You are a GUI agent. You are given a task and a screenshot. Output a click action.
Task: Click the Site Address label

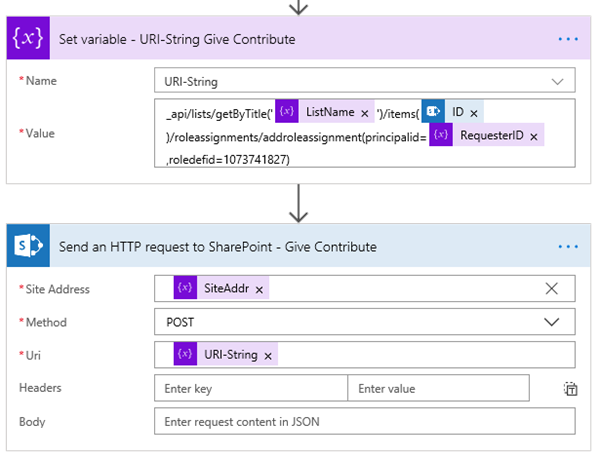(x=57, y=289)
